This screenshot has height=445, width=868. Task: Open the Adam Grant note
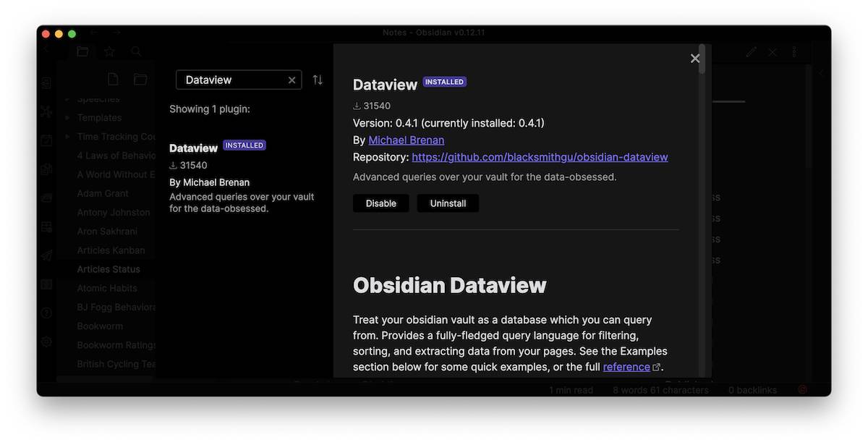click(103, 193)
